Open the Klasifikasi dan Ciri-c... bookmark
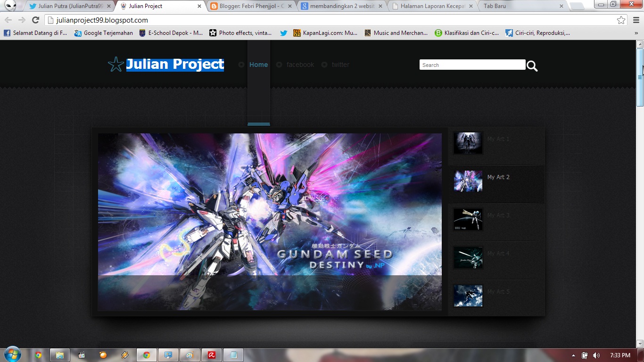Screen dimensions: 644x362 467,33
